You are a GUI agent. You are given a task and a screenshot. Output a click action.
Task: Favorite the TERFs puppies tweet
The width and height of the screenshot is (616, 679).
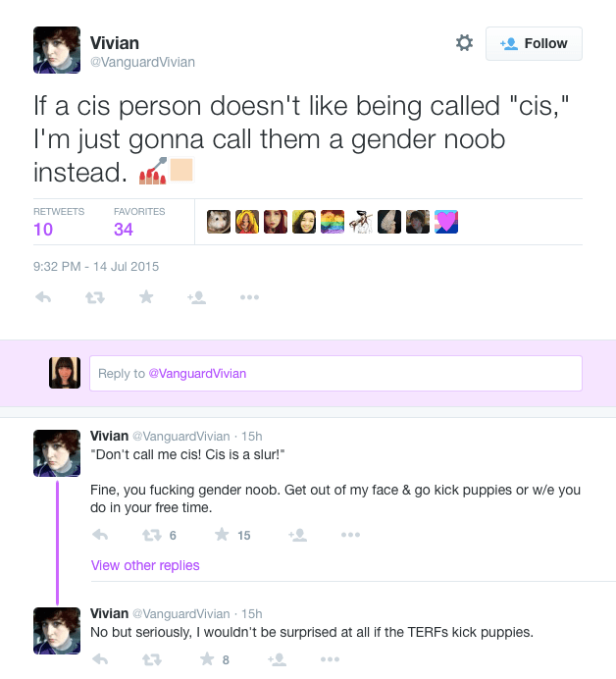click(x=207, y=659)
